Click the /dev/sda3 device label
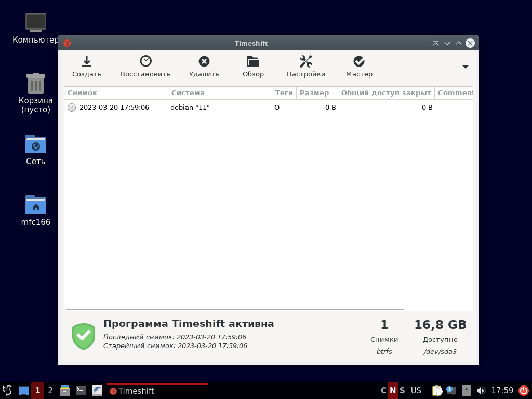Screen dimensions: 532x399 (440, 352)
